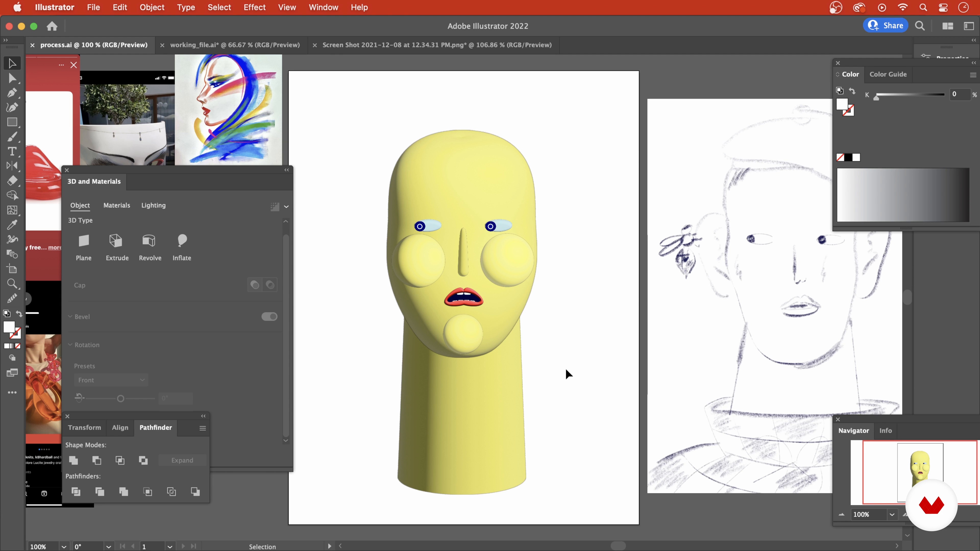Screen dimensions: 980x551
Task: Choose the Eyedropper tool
Action: 11,225
